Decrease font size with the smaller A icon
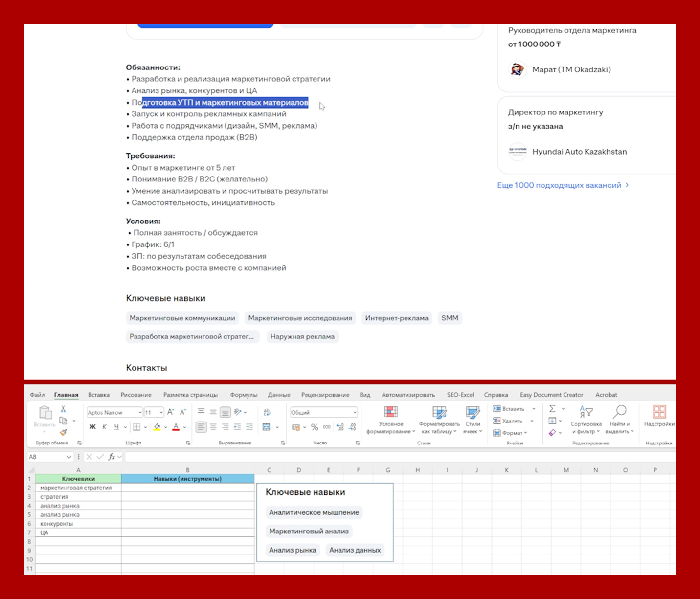 pyautogui.click(x=183, y=412)
